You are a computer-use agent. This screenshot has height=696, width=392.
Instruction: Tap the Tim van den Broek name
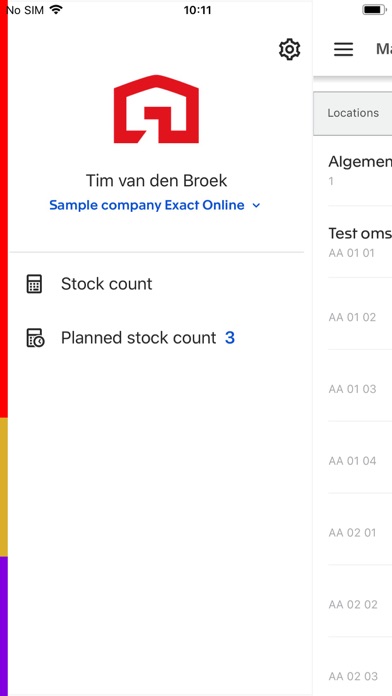[156, 181]
